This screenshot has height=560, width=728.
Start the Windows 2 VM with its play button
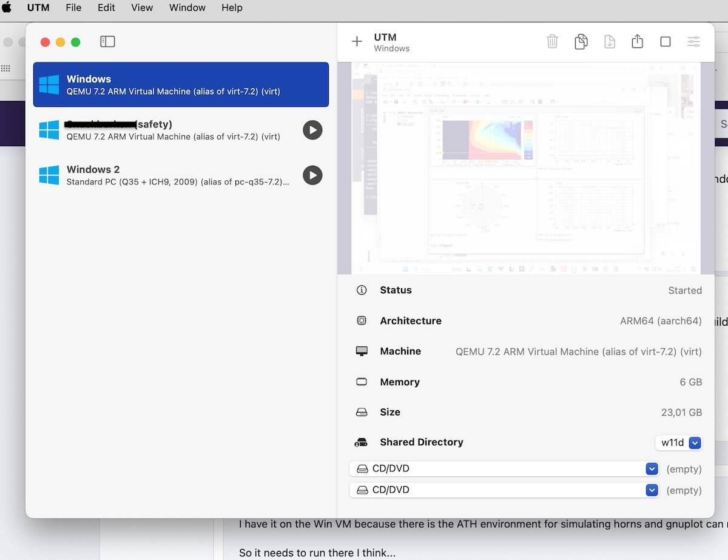pyautogui.click(x=312, y=175)
